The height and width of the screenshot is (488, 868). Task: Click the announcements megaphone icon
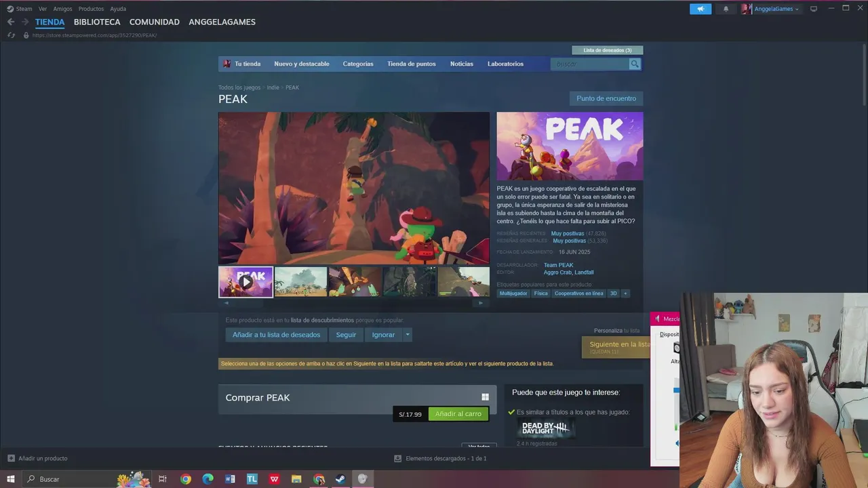pos(701,9)
